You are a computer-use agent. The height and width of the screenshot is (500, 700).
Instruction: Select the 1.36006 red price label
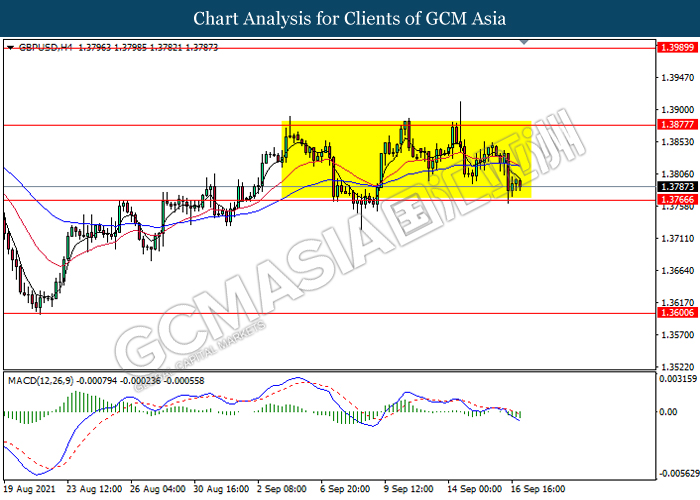click(x=677, y=312)
